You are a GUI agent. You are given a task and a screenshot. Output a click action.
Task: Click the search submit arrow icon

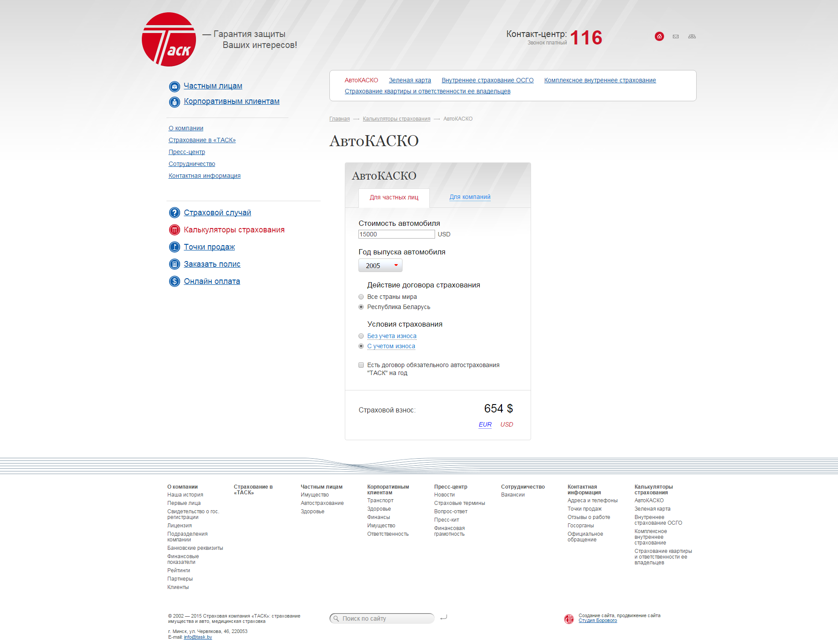pos(444,618)
